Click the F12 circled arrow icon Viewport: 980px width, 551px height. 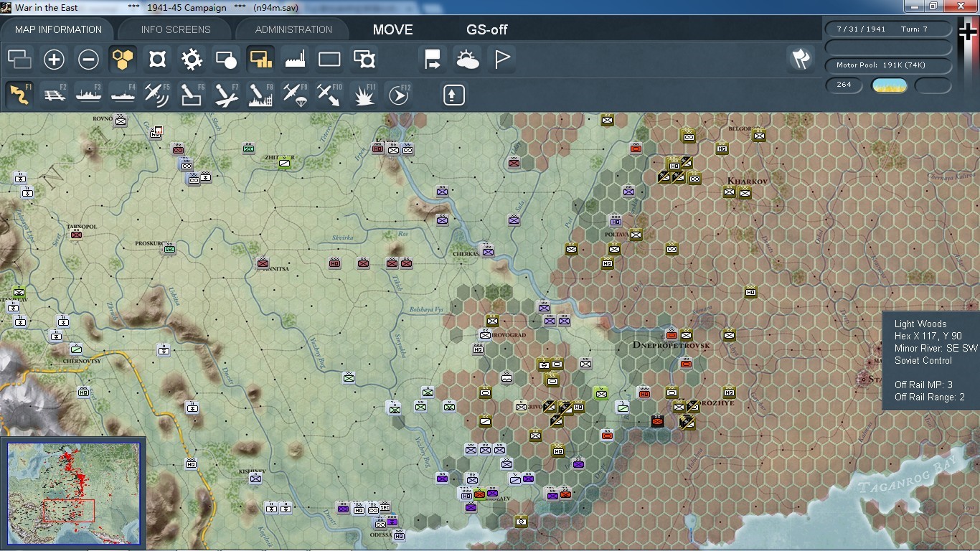(399, 94)
